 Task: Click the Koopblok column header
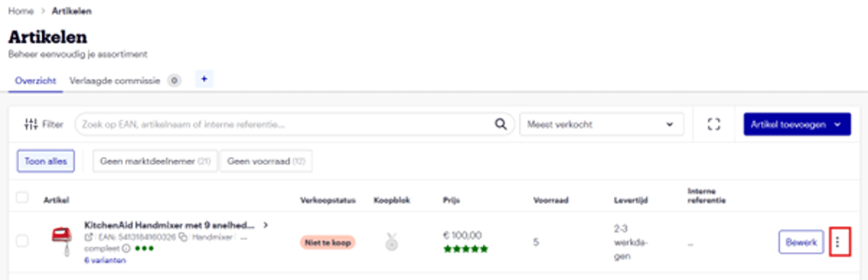[392, 199]
